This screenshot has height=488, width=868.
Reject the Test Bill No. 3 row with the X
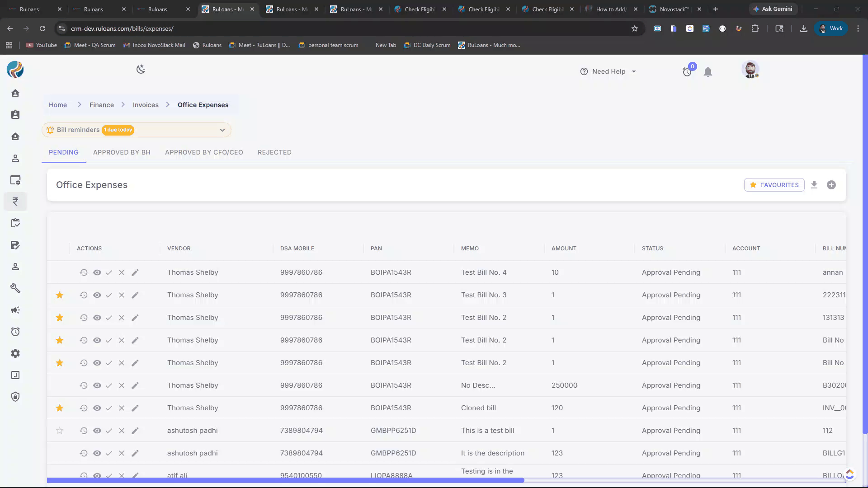pos(122,295)
